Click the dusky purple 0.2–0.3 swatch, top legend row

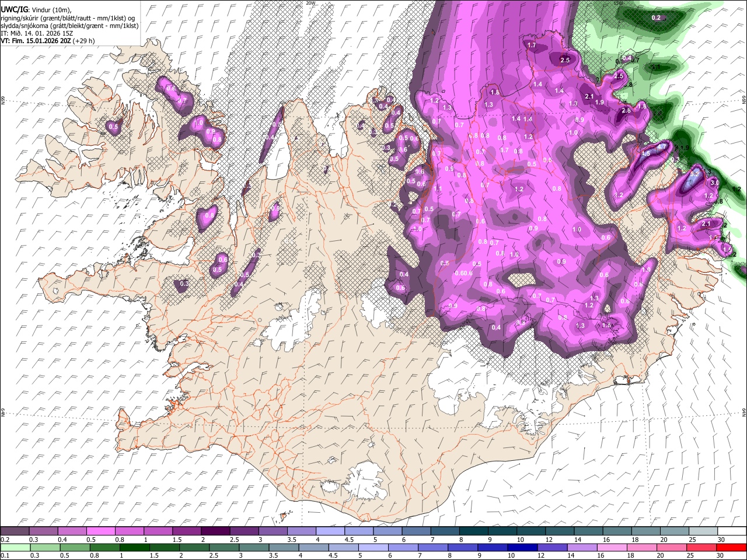(15, 531)
